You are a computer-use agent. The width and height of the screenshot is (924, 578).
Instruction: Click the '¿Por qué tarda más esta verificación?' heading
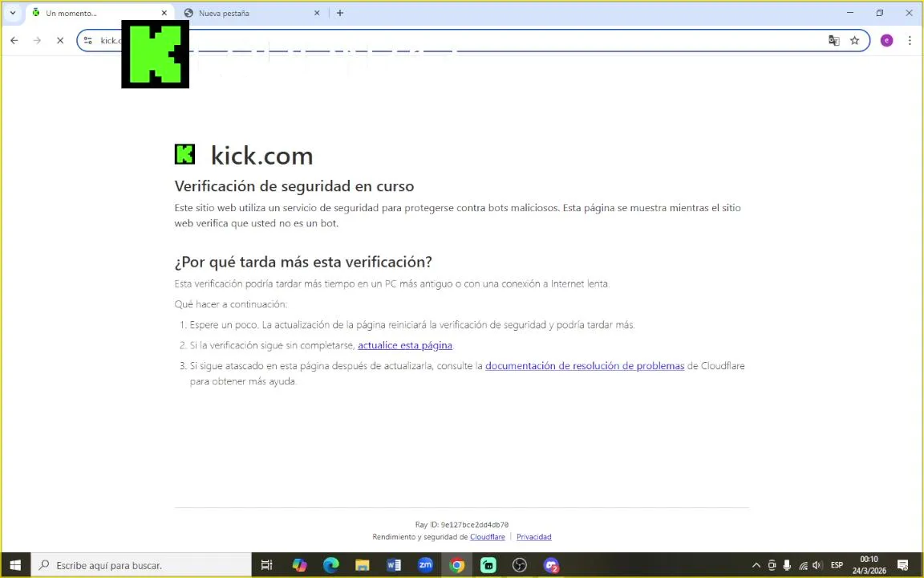tap(303, 261)
